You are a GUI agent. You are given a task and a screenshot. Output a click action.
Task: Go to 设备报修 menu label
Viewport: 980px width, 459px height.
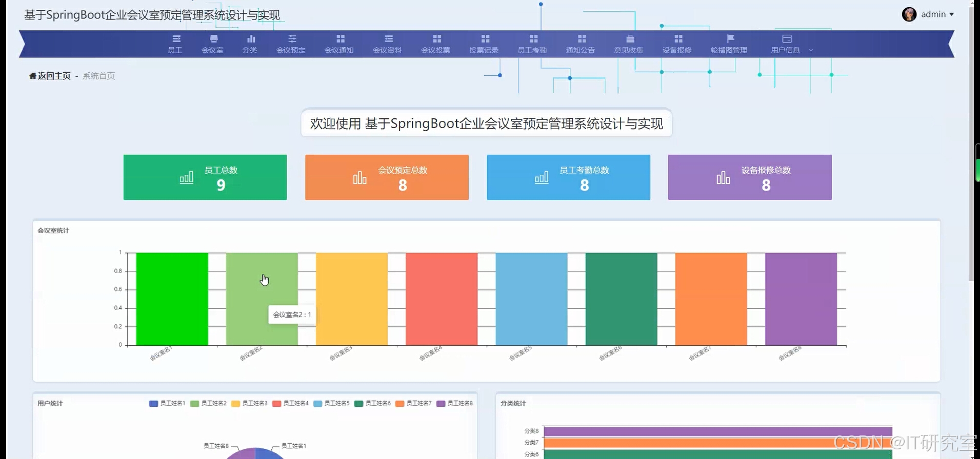[x=677, y=50]
